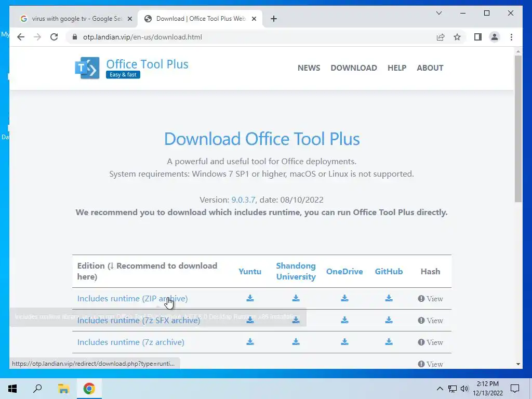Click Includes runtime (7z archive) link
Viewport: 532px width, 399px height.
coord(130,342)
